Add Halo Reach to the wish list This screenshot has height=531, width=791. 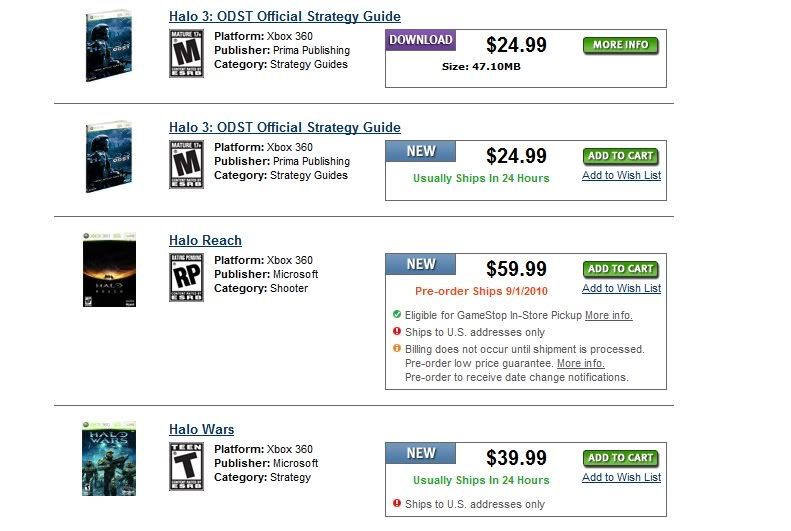pos(621,288)
